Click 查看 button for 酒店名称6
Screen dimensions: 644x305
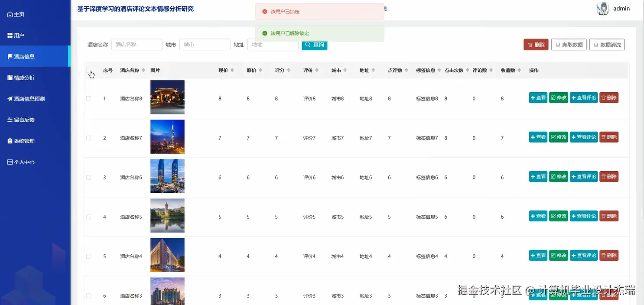tap(538, 177)
